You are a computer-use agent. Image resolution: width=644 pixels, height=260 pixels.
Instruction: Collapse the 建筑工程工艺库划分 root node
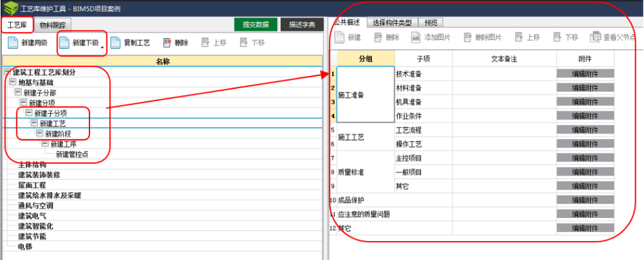tap(7, 72)
